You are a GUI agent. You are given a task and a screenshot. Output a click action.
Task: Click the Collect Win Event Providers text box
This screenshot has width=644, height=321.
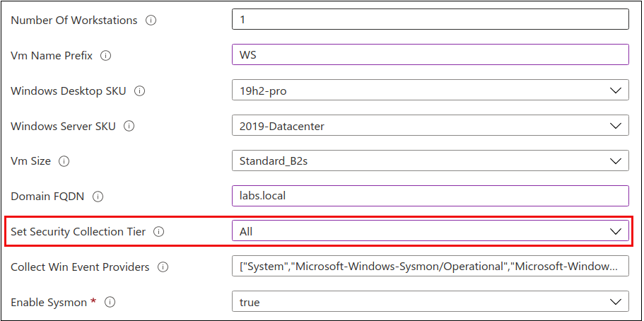tap(430, 267)
